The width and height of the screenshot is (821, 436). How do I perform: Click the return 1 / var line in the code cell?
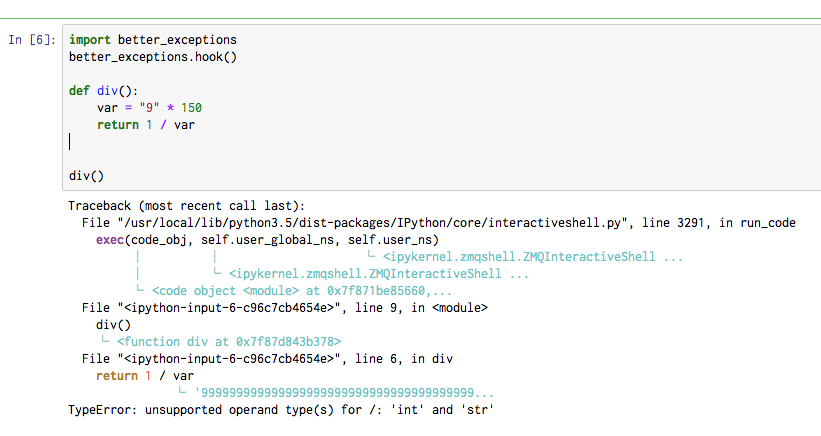click(x=145, y=125)
